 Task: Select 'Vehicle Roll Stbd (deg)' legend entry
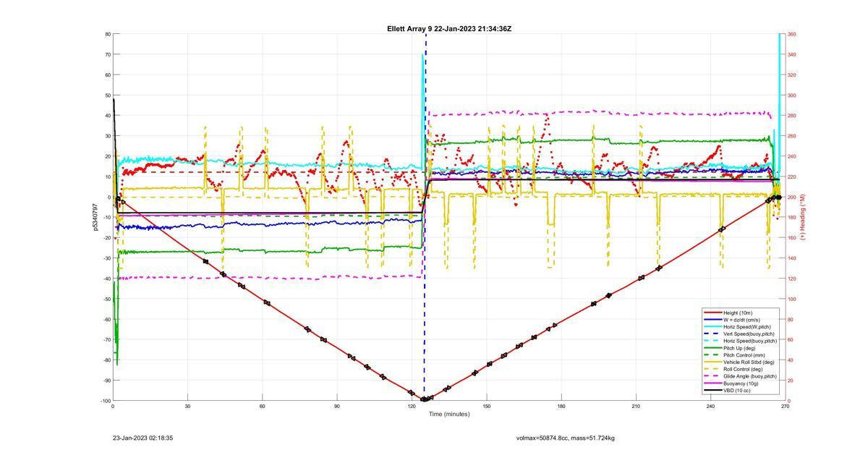coord(749,362)
